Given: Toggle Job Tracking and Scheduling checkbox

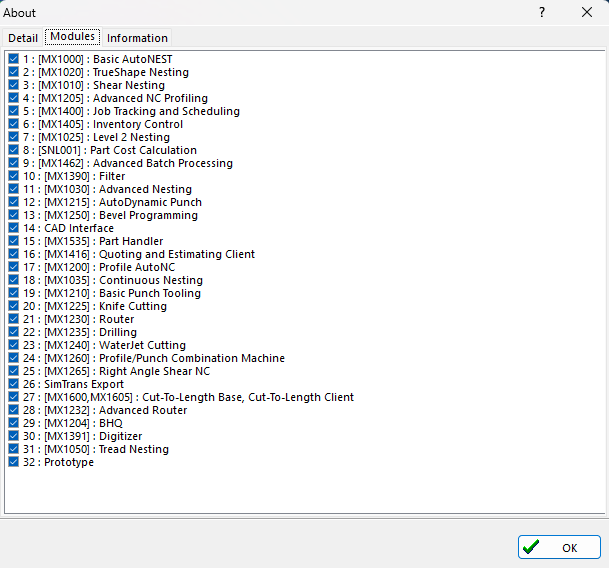Looking at the screenshot, I should pos(13,111).
